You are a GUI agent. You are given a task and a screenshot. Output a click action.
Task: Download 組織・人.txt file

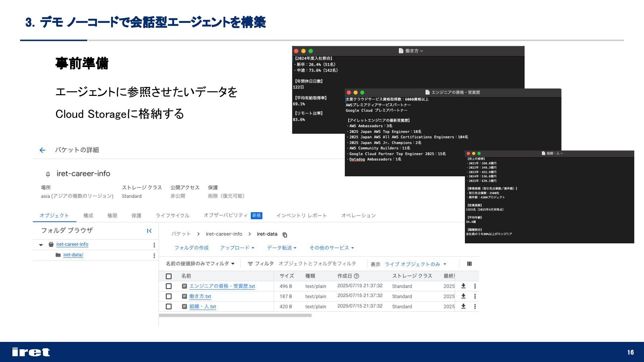[463, 306]
